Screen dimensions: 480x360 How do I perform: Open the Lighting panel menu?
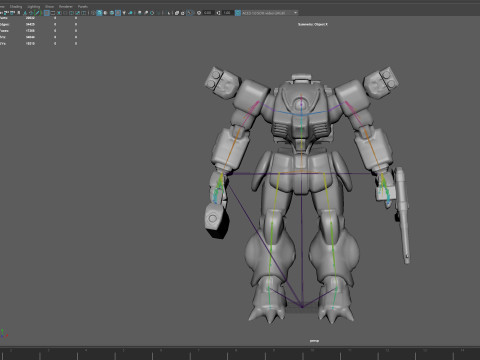(x=33, y=6)
